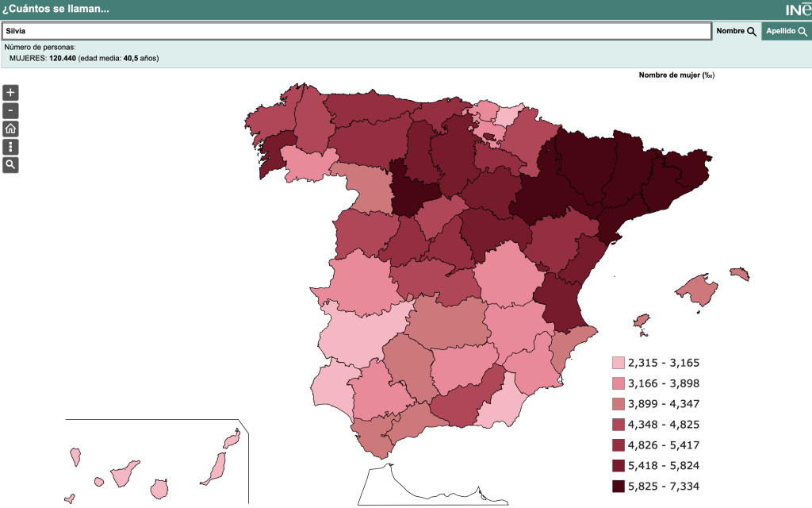
Task: Click the INE logo in header
Action: tap(796, 10)
